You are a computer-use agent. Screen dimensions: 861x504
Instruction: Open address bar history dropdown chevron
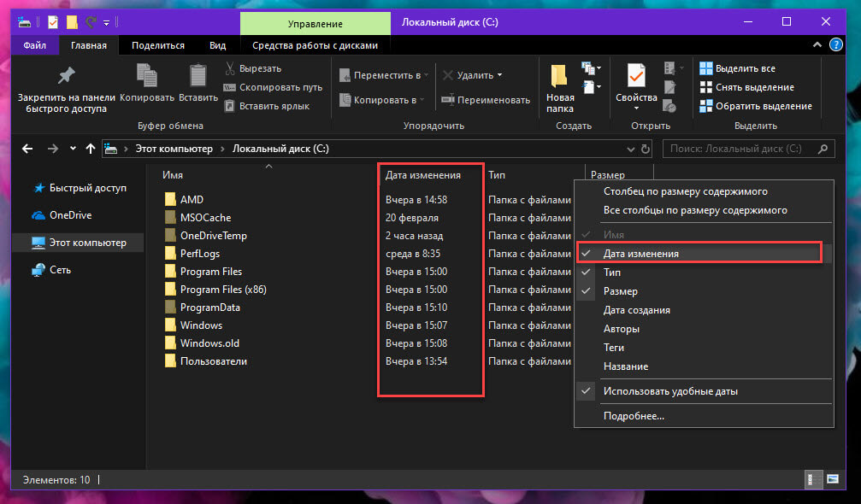(x=630, y=149)
